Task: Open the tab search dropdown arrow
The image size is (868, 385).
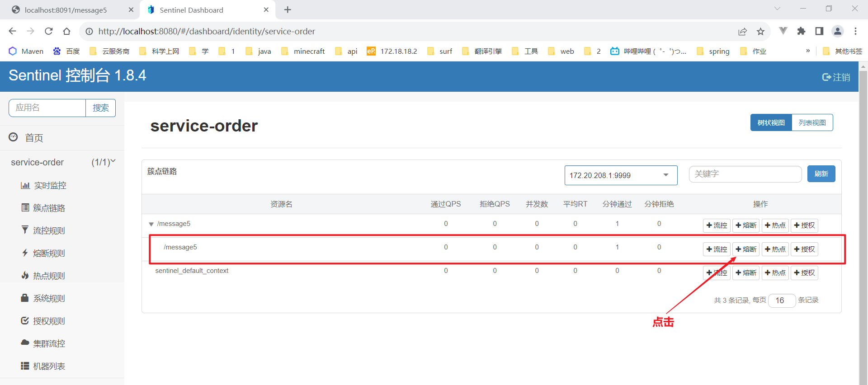Action: [x=777, y=9]
